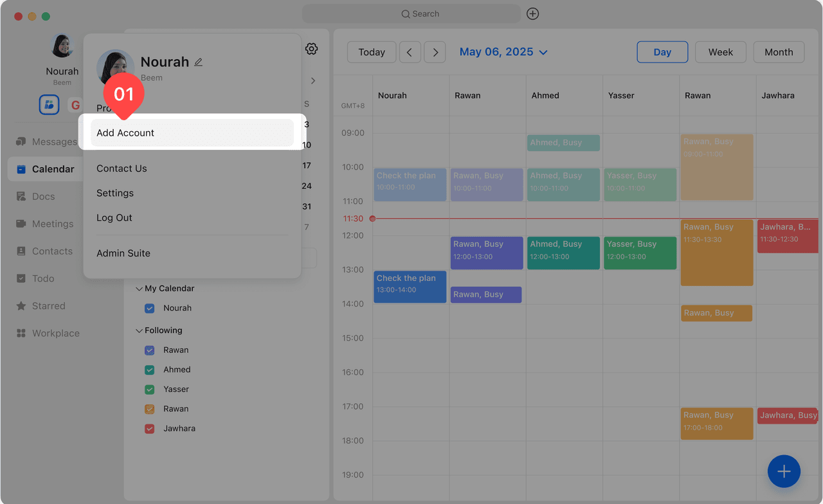Go to next day with right arrow

point(435,52)
